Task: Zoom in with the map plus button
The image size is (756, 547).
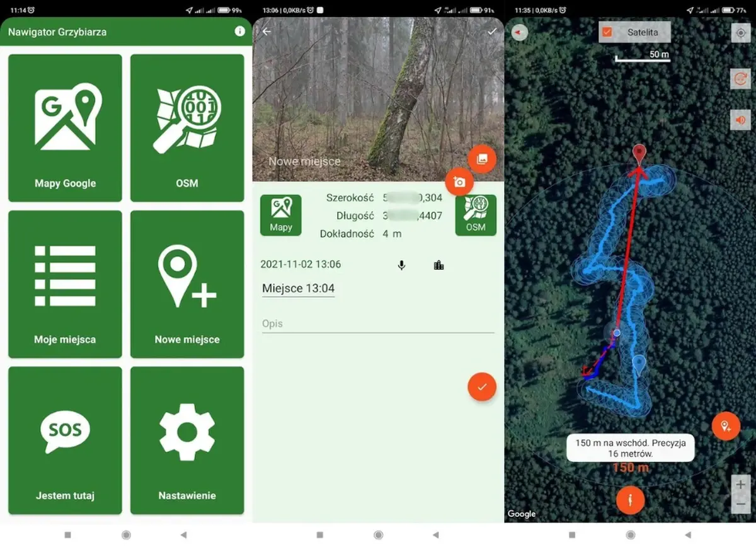Action: [740, 485]
